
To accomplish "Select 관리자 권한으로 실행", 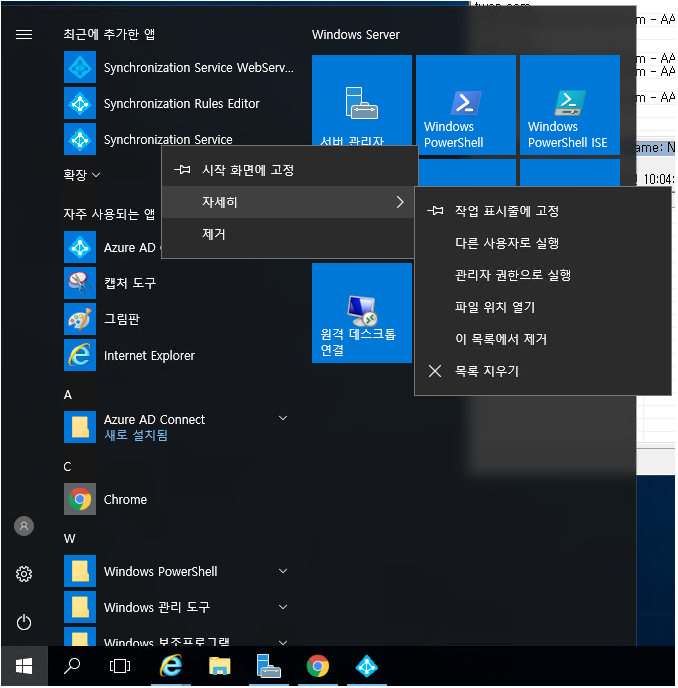I will (x=543, y=275).
